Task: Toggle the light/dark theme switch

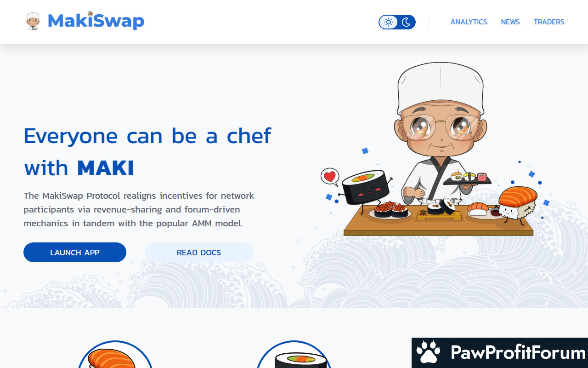Action: [397, 22]
